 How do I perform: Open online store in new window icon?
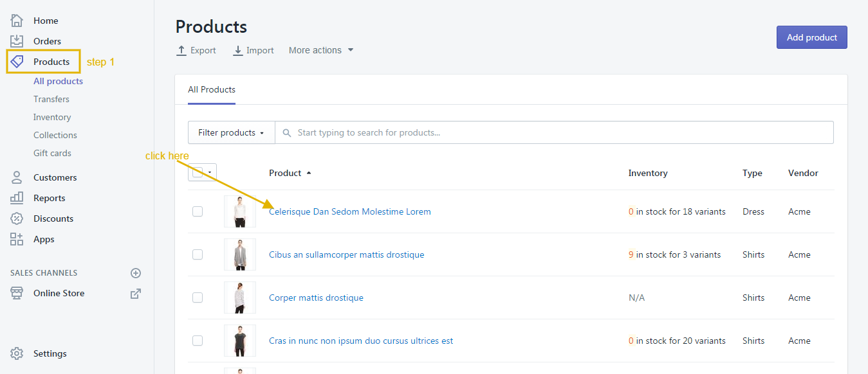pos(136,293)
